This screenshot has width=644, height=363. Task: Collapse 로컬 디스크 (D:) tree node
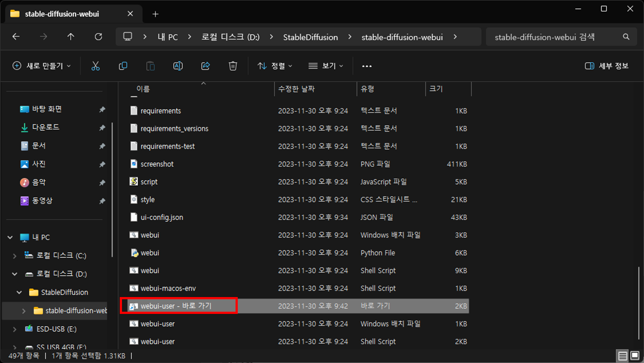pyautogui.click(x=15, y=274)
